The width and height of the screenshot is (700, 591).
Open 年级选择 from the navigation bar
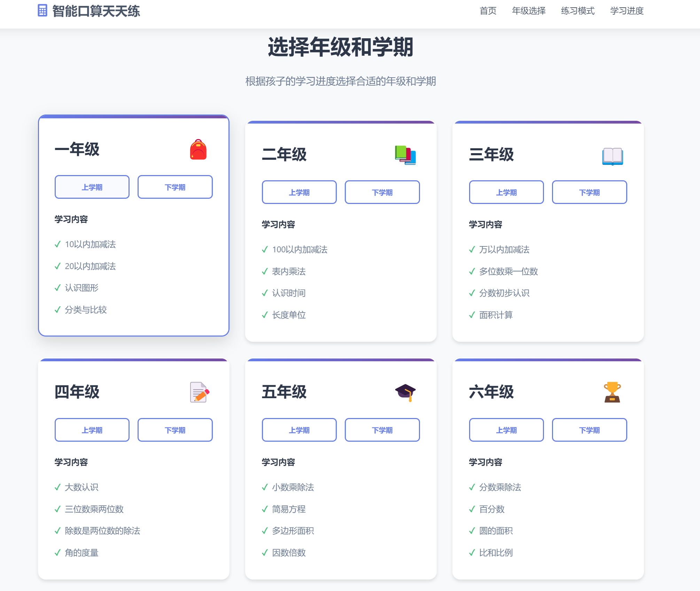(528, 11)
